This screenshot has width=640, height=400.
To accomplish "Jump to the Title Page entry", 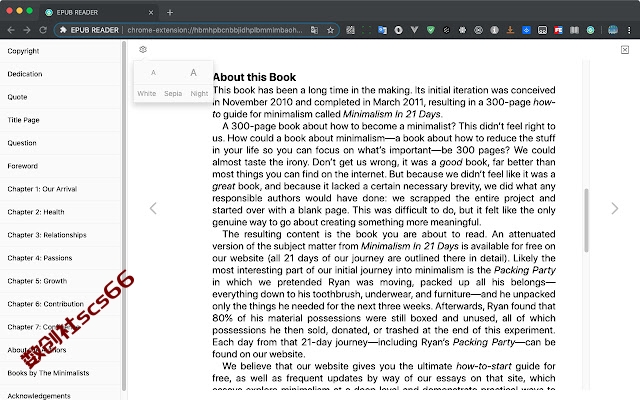I will pos(60,120).
